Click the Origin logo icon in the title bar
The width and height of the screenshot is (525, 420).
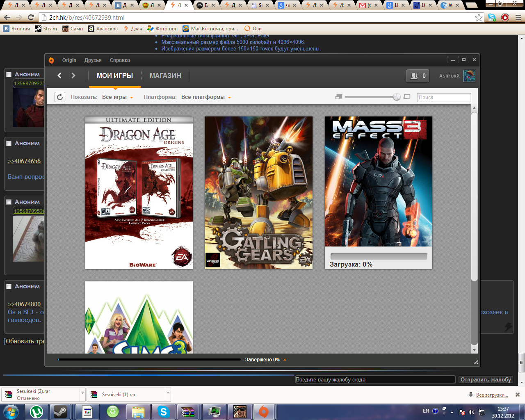[51, 60]
